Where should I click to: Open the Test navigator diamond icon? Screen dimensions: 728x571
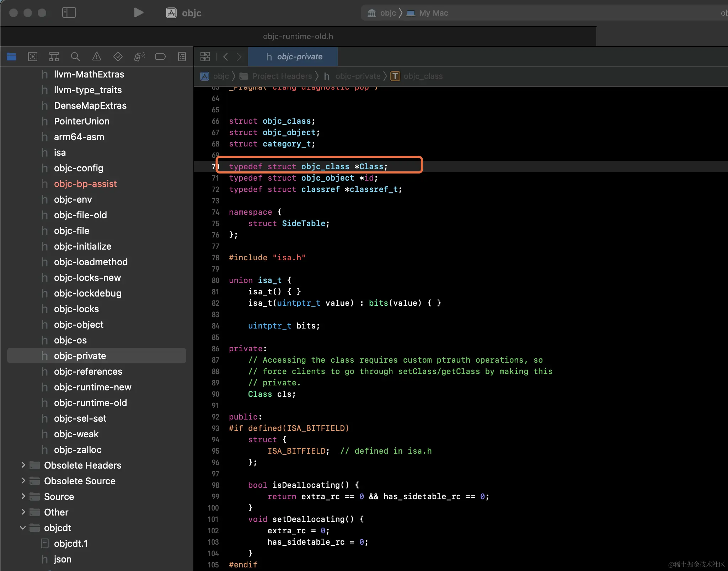coord(118,57)
